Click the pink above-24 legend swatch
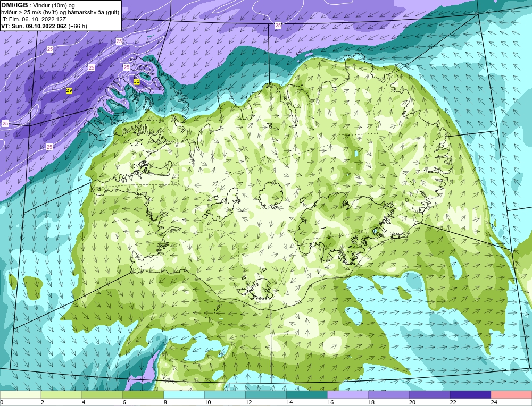The image size is (532, 406). pos(511,395)
